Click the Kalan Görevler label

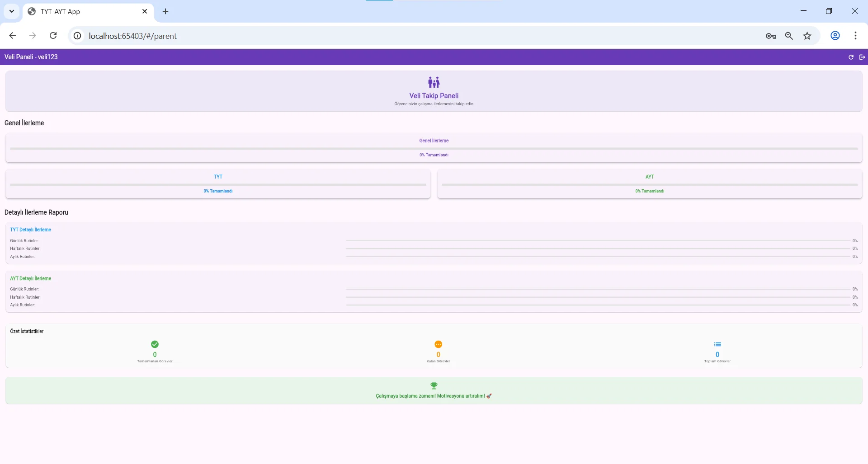[438, 361]
